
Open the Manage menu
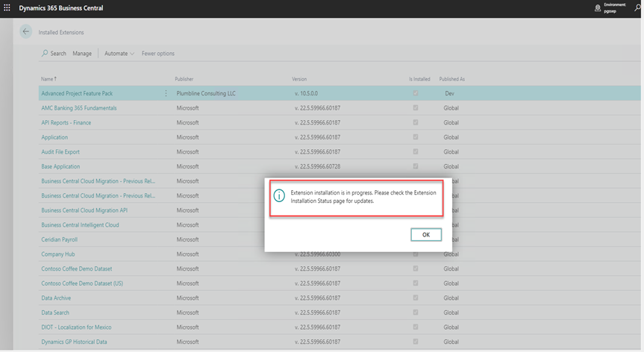tap(82, 54)
